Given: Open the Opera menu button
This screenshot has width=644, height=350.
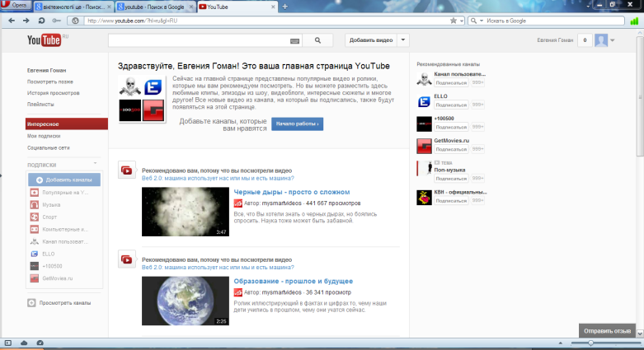Looking at the screenshot, I should [15, 5].
